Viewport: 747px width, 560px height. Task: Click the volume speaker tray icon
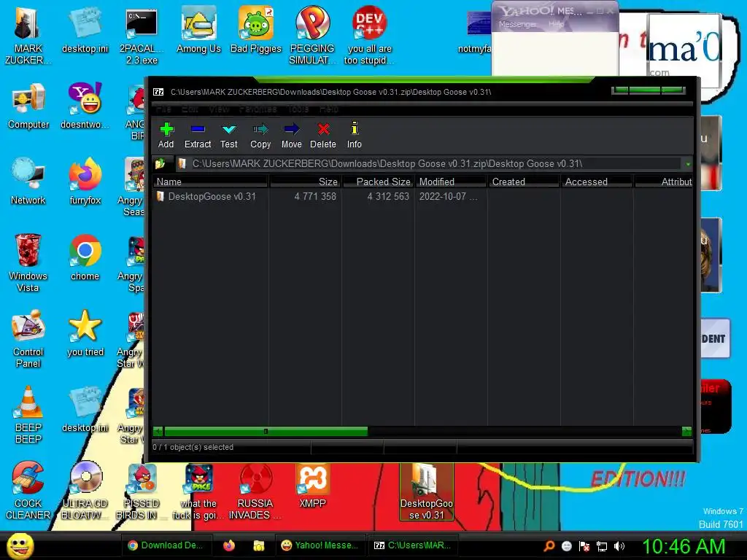click(x=619, y=546)
